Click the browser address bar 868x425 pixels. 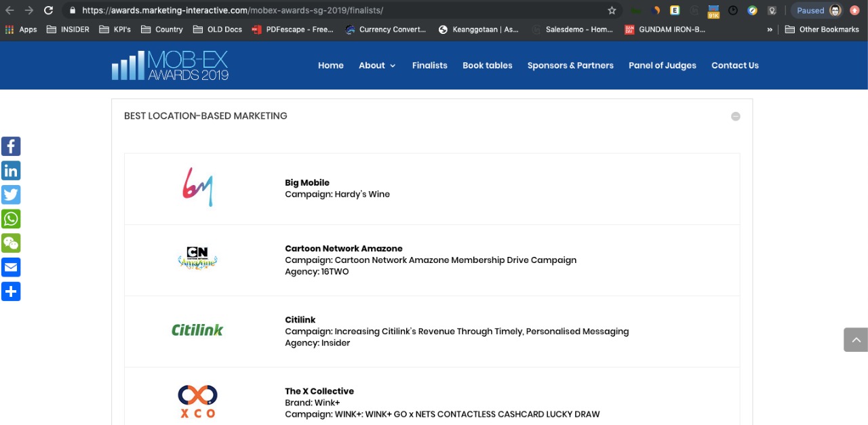pyautogui.click(x=339, y=10)
